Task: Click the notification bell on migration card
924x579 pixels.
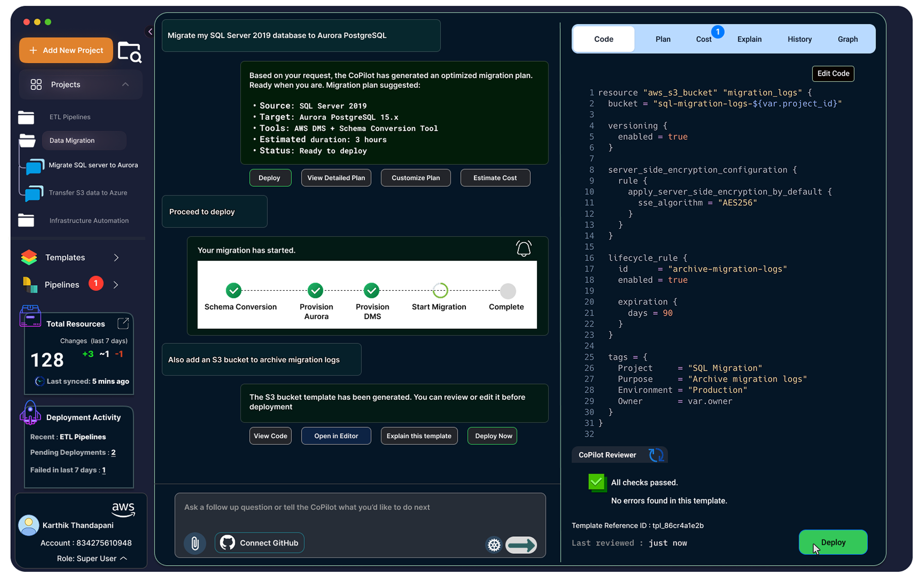Action: pyautogui.click(x=524, y=249)
